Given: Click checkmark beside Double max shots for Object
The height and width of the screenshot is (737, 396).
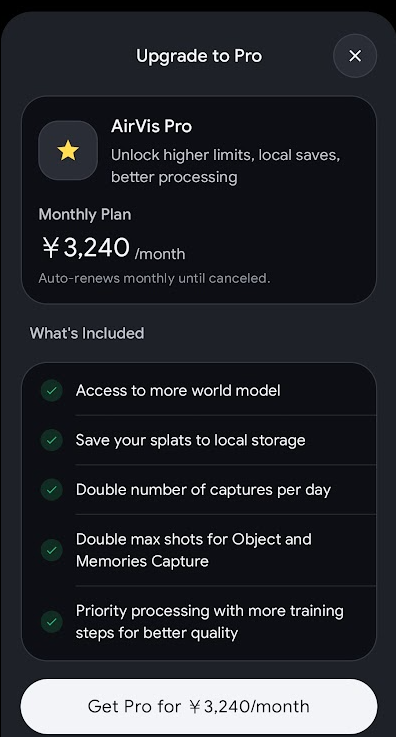Looking at the screenshot, I should point(52,550).
